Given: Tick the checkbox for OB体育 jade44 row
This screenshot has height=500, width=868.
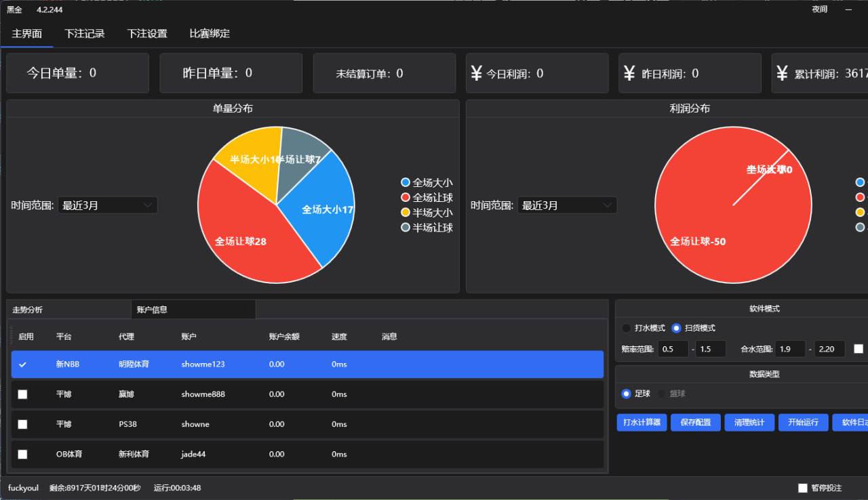Looking at the screenshot, I should [22, 454].
